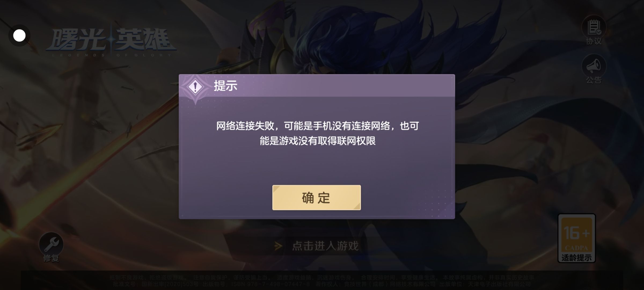Click the 网络连接失败 error message text
Viewport: 644px width, 290px height.
click(318, 133)
